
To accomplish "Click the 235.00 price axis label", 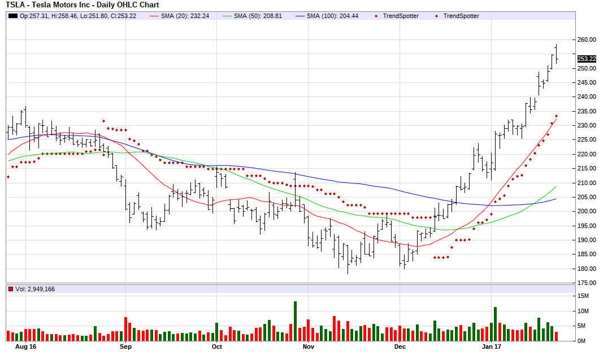I will (x=587, y=111).
